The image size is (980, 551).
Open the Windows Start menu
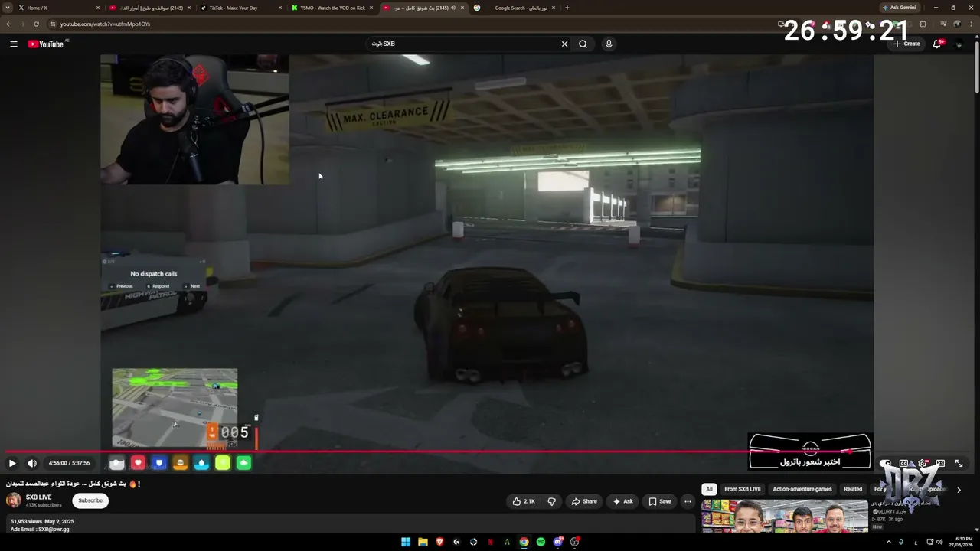(406, 542)
